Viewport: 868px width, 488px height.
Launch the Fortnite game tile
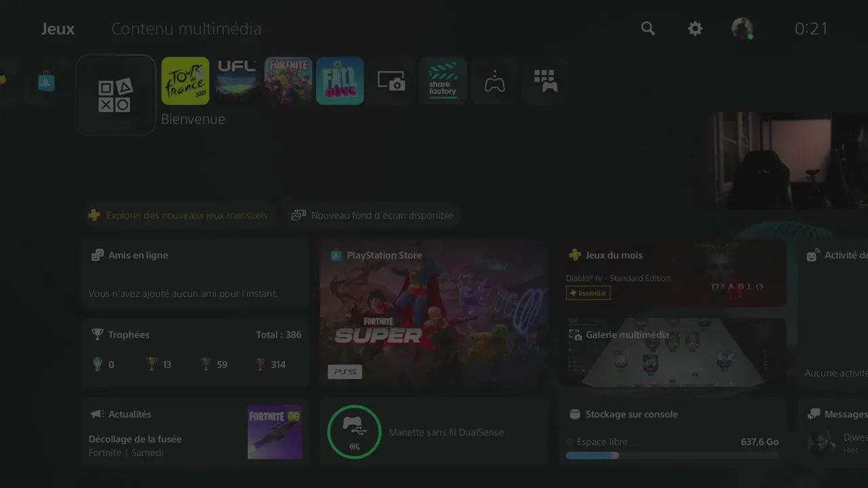click(x=288, y=81)
